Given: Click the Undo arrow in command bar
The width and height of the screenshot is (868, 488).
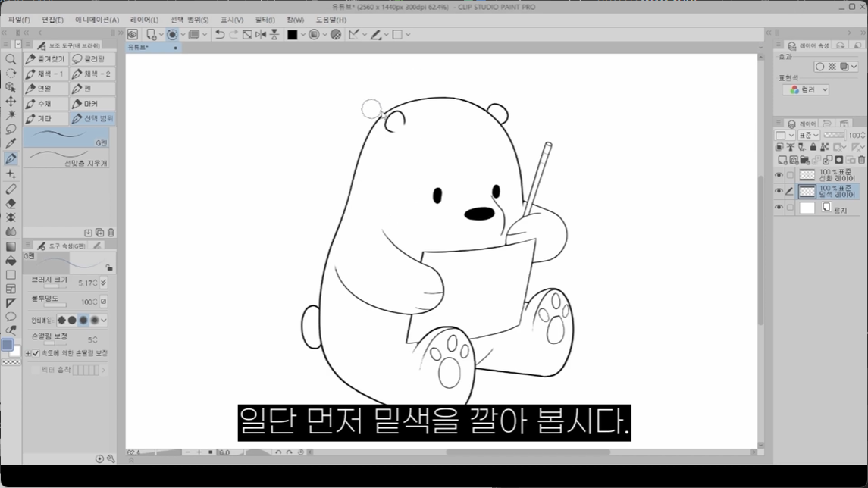Looking at the screenshot, I should [x=220, y=34].
